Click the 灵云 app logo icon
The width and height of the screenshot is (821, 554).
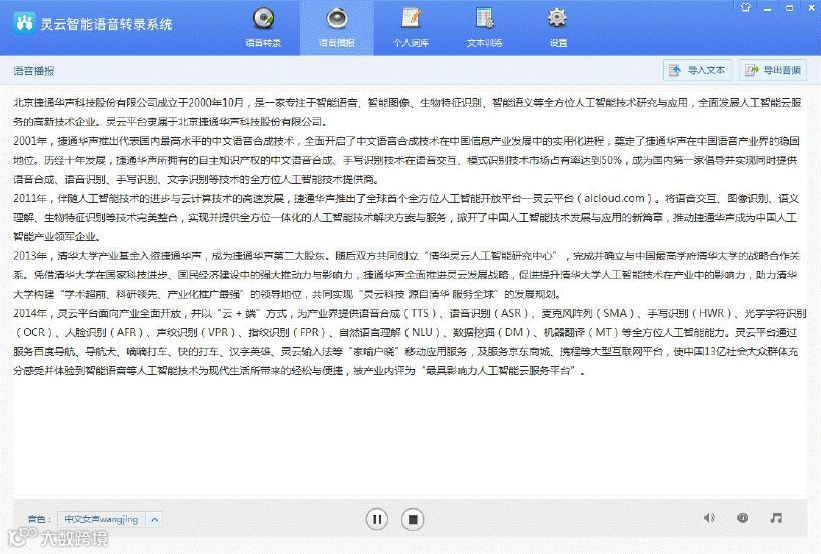point(23,23)
